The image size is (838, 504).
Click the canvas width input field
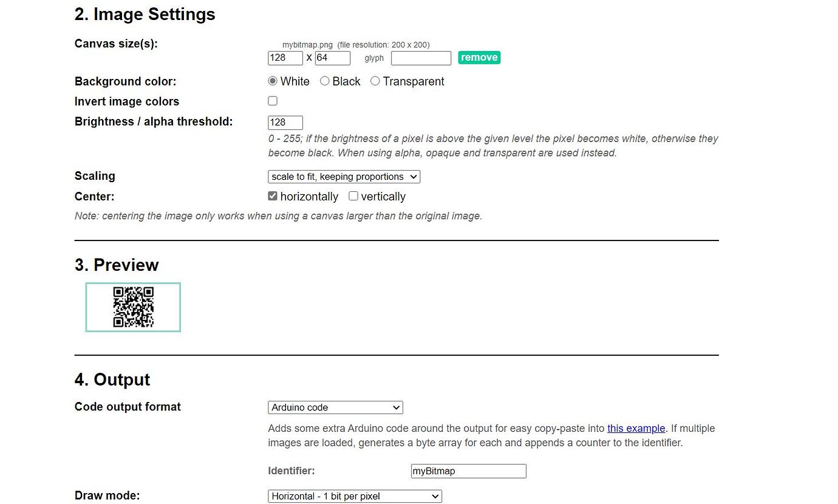[x=285, y=58]
